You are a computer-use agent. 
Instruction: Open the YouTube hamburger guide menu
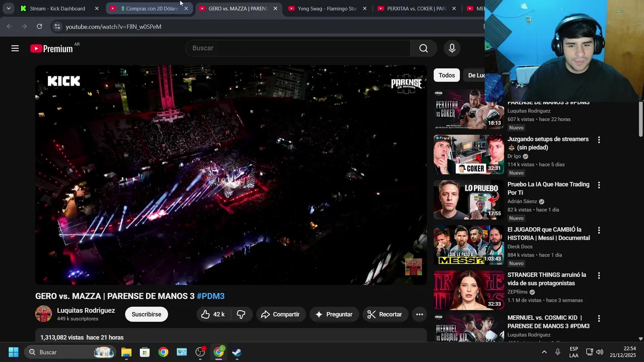click(15, 48)
